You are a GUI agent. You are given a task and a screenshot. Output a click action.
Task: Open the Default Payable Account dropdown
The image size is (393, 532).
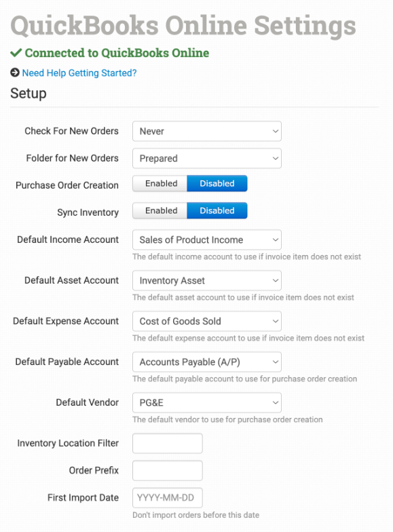coord(206,362)
